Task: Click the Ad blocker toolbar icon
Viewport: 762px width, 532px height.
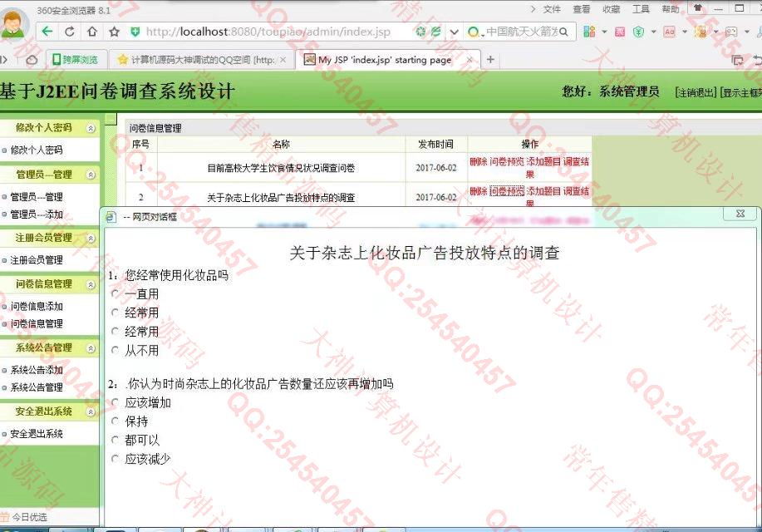Action: click(x=669, y=32)
